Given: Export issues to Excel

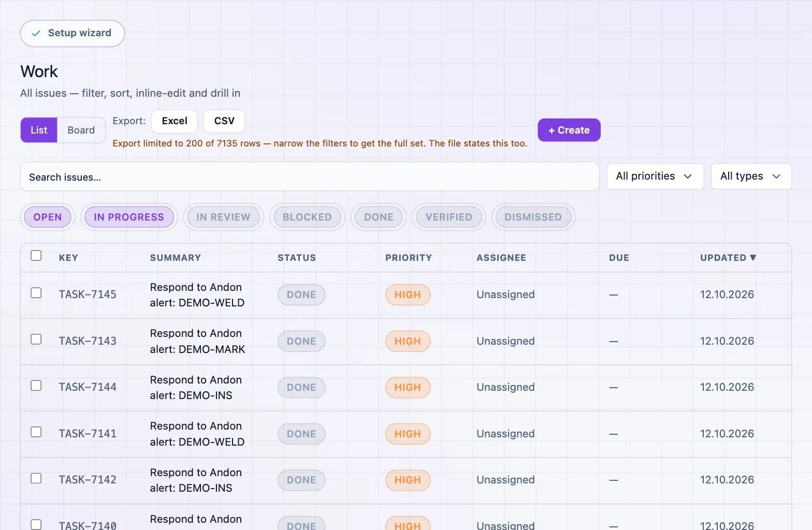Looking at the screenshot, I should tap(175, 121).
